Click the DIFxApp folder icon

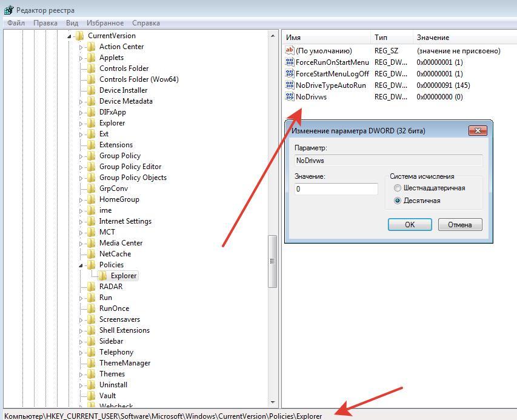tap(92, 112)
